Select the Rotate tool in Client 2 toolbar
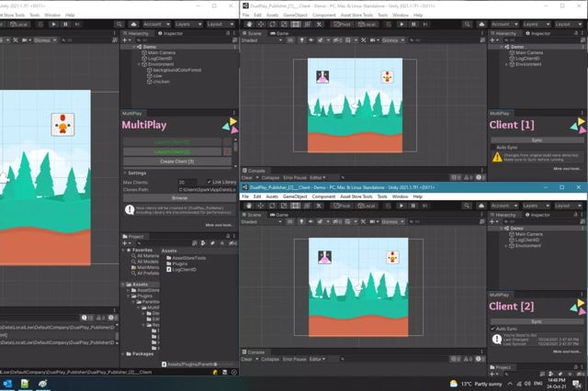Image resolution: width=588 pixels, height=391 pixels. (x=272, y=206)
